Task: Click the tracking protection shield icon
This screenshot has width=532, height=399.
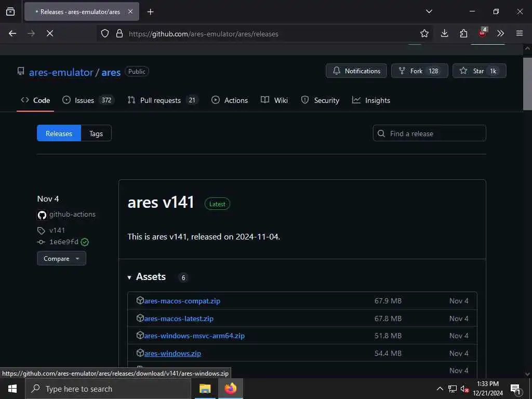Action: point(105,33)
